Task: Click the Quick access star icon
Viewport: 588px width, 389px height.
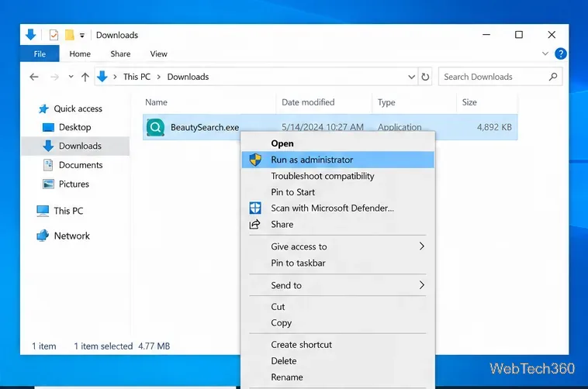Action: 43,108
